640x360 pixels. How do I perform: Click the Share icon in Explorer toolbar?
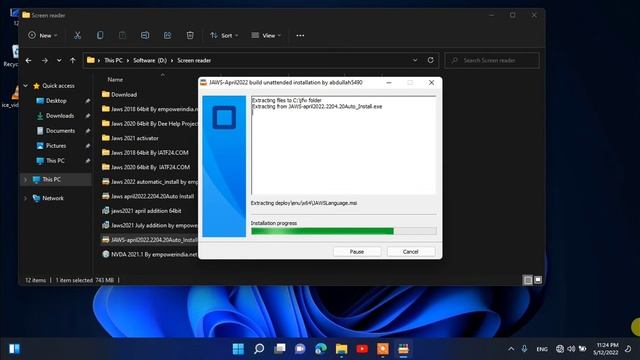(167, 36)
